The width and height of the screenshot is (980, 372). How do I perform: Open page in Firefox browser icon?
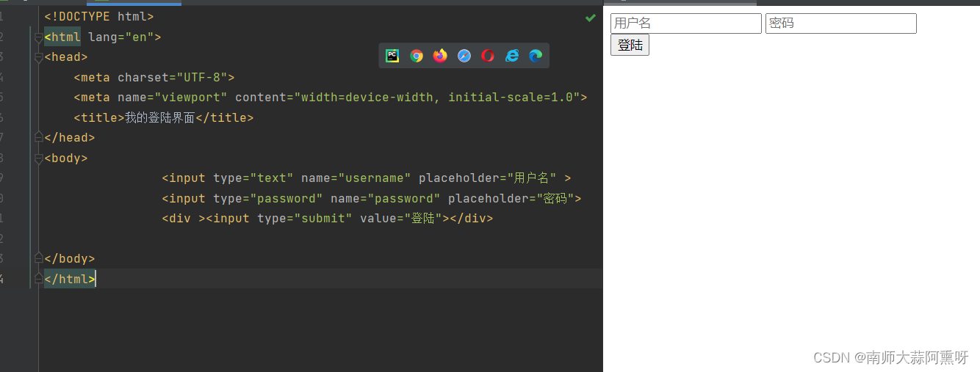point(440,56)
